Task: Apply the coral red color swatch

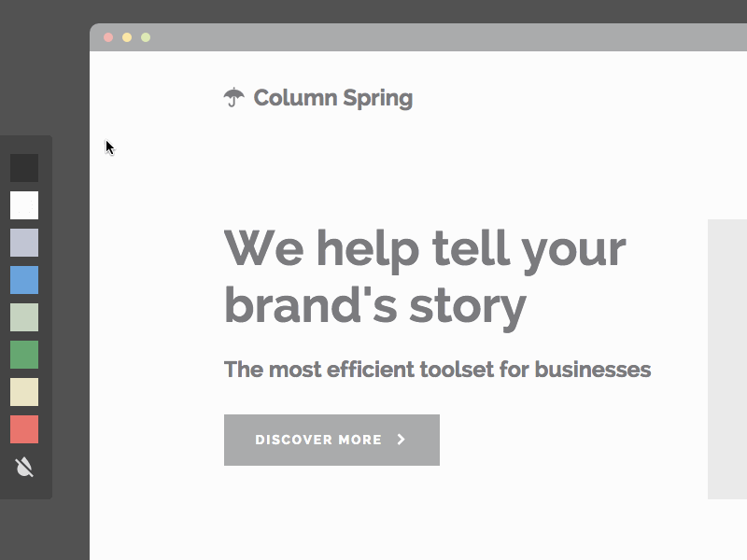Action: pyautogui.click(x=24, y=429)
